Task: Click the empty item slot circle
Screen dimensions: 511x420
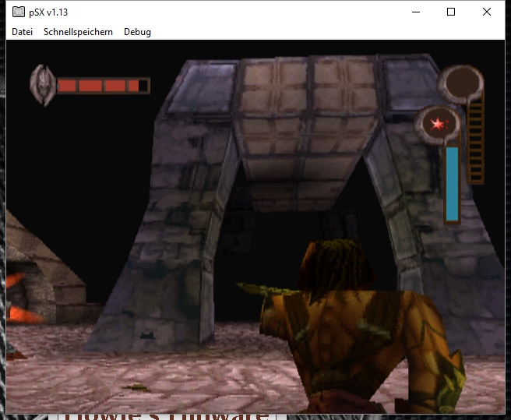Action: point(461,83)
